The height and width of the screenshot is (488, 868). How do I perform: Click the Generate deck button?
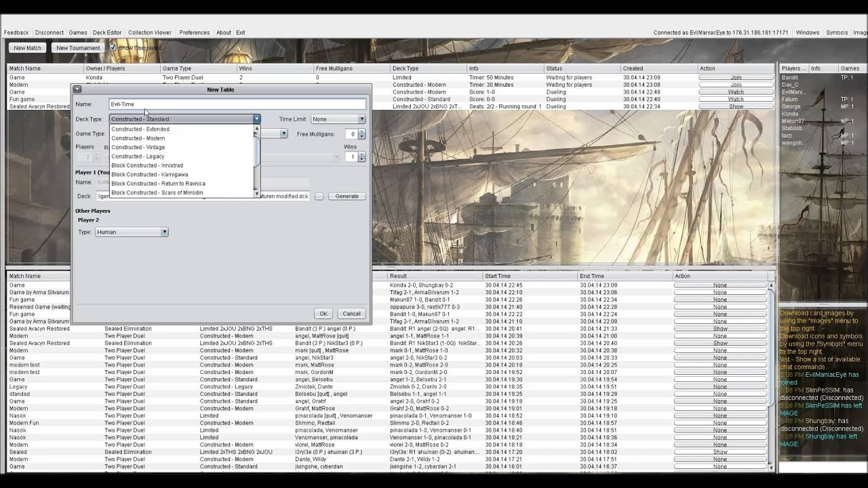347,197
